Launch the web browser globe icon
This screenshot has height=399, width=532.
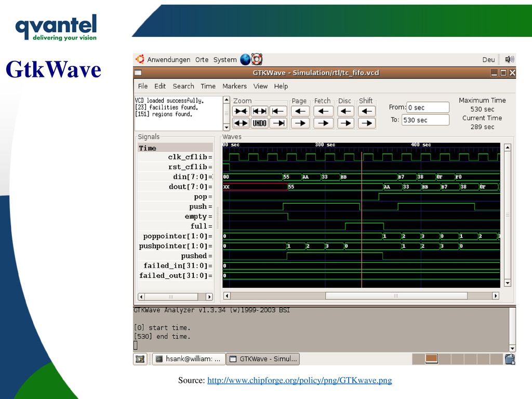(x=245, y=60)
